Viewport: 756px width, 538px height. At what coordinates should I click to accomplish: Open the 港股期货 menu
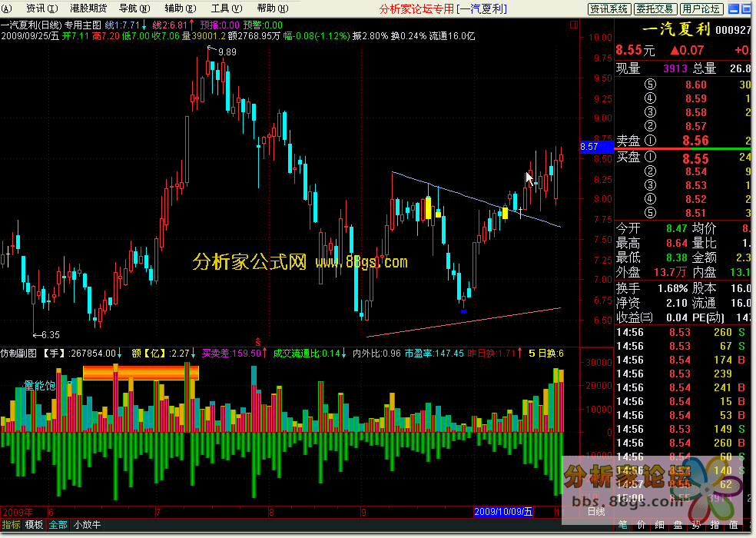pos(88,8)
